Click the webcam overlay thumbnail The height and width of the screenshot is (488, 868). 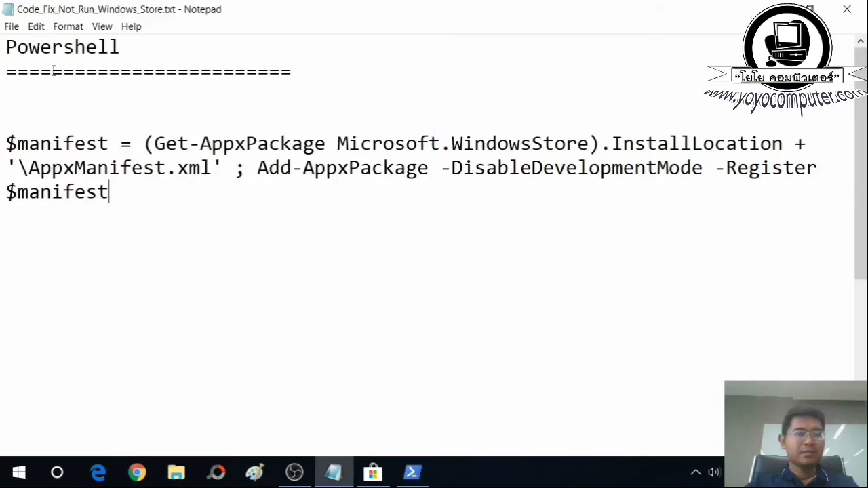click(796, 434)
